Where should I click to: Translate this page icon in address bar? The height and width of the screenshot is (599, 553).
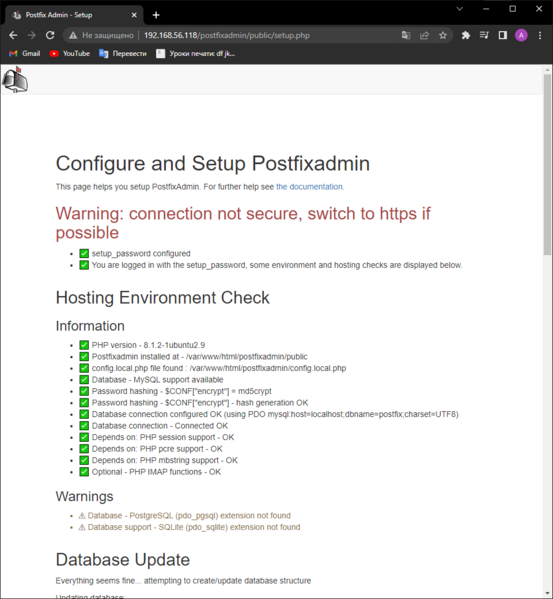tap(406, 36)
